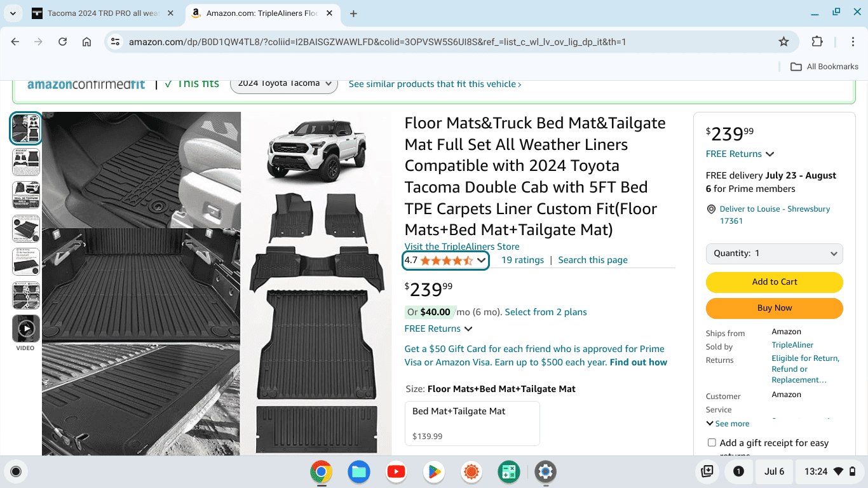
Task: Select the third product thumbnail image
Action: coord(26,195)
